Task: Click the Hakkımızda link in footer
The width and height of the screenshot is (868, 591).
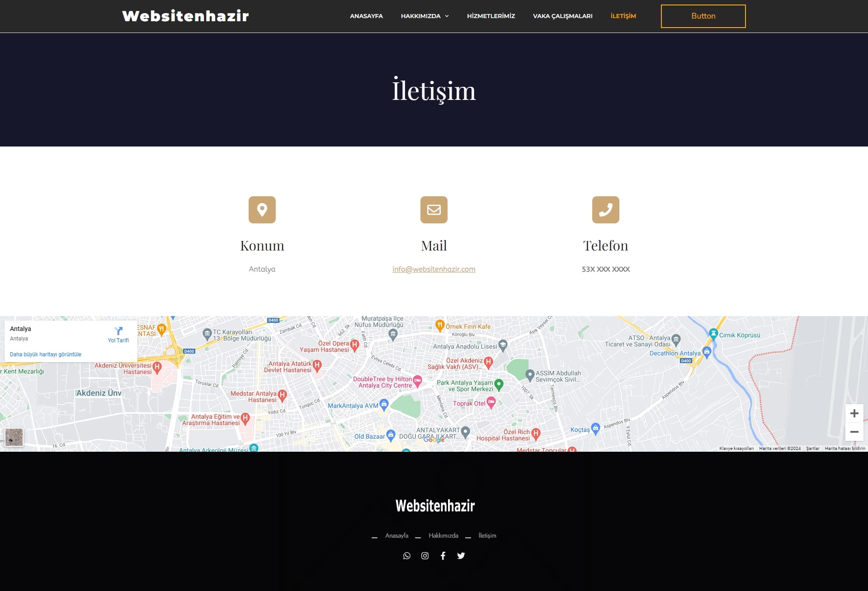Action: point(443,535)
